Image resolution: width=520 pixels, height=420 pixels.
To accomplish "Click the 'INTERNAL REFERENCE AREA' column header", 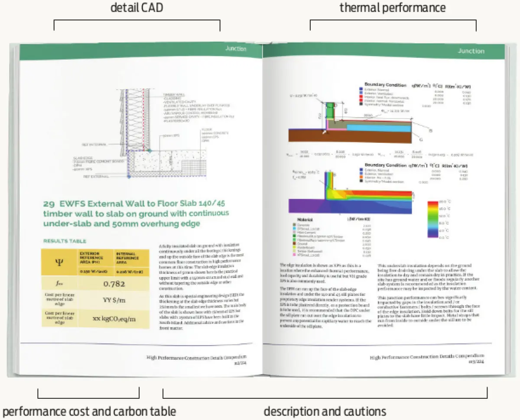I will point(132,258).
